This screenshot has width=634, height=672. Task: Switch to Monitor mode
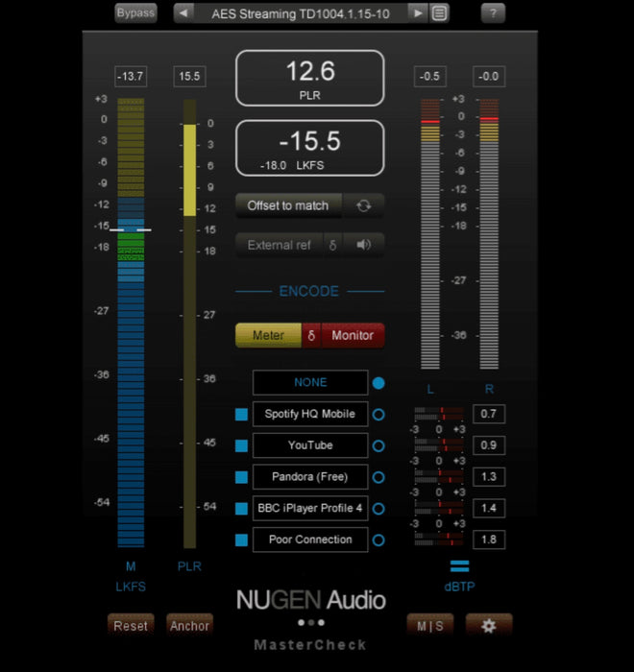353,335
